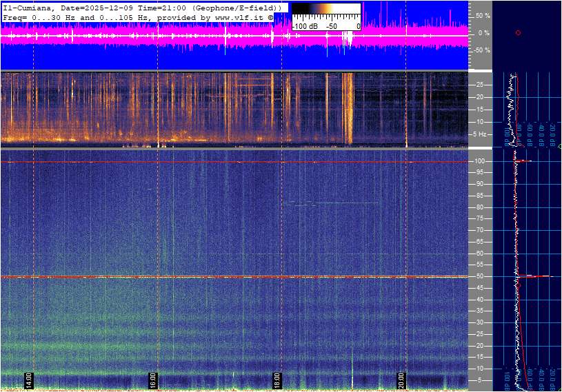Click the -100 dB color scale label
Screen dimensions: 562x392
304,26
